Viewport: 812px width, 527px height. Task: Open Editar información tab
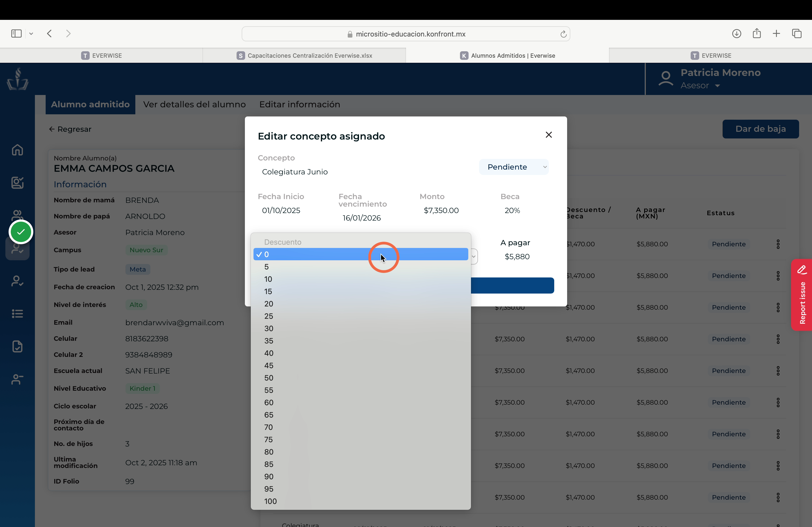point(300,104)
